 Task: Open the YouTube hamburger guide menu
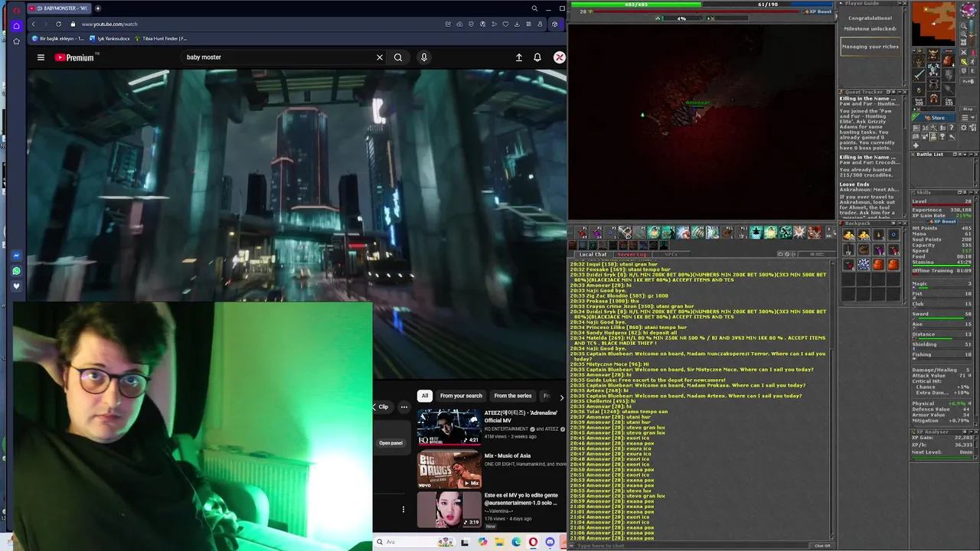click(41, 57)
